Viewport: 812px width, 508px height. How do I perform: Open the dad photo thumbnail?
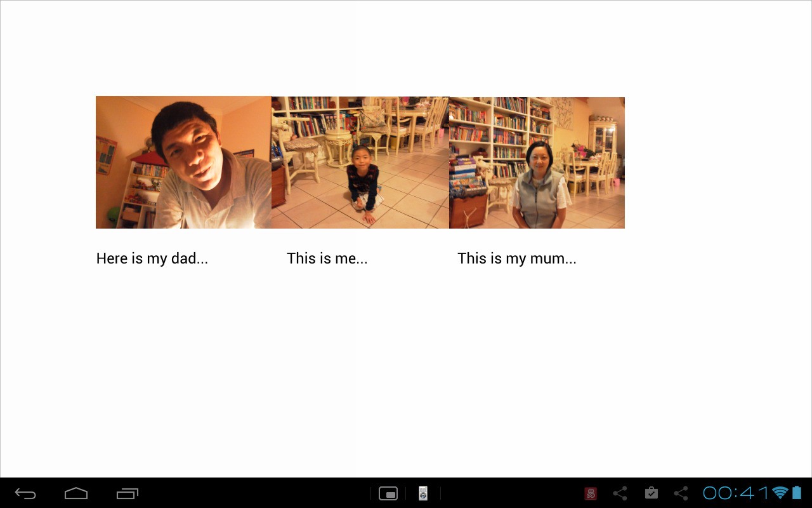pos(183,162)
